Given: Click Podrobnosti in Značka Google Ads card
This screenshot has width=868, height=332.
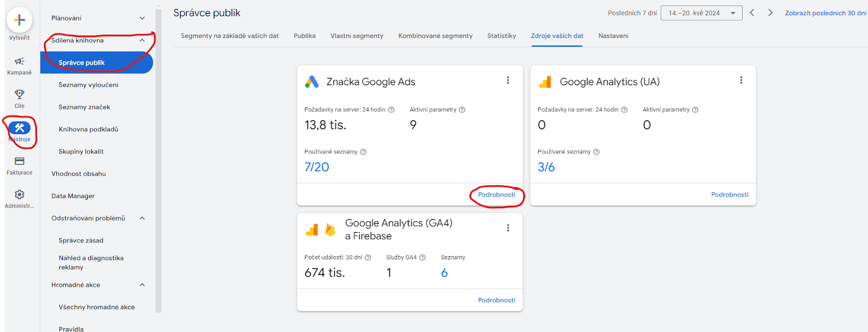Looking at the screenshot, I should point(496,195).
